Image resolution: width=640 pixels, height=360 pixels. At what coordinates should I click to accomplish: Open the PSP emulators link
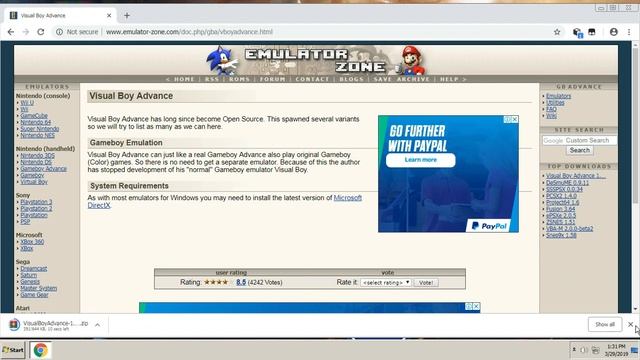[25, 222]
